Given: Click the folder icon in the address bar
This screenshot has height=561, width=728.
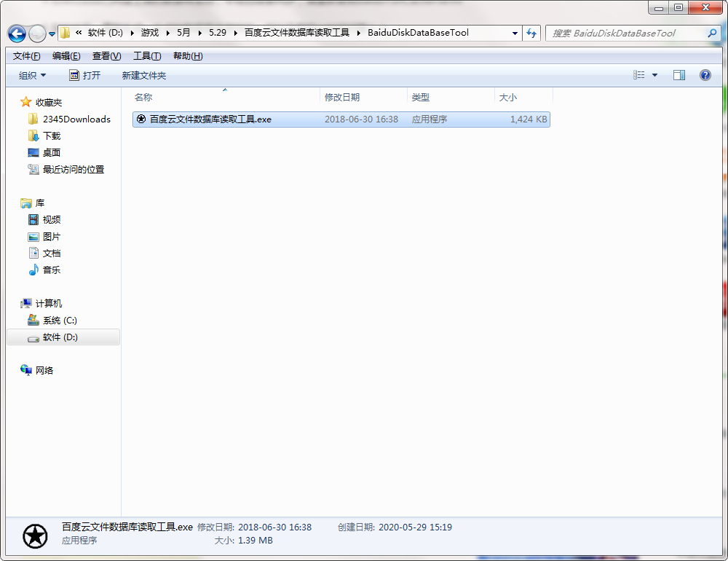Looking at the screenshot, I should [x=66, y=33].
